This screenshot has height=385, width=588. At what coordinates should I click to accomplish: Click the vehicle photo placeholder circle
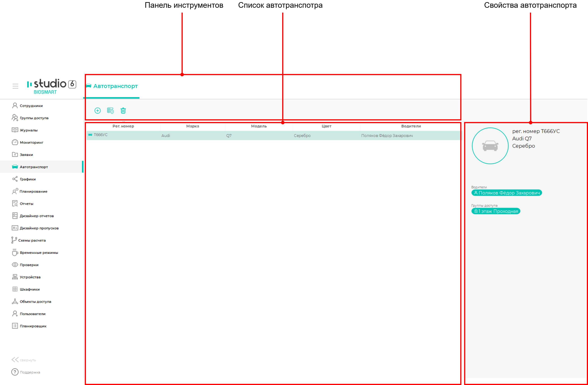point(490,146)
